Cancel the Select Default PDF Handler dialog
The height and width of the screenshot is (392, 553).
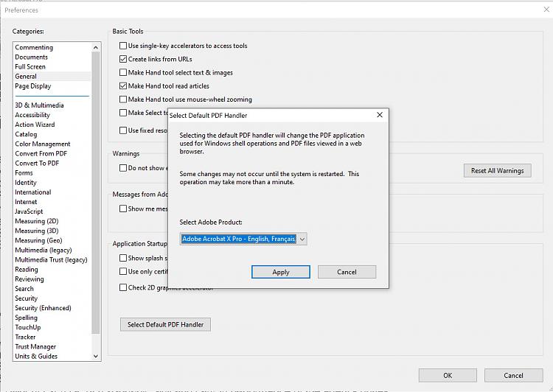pos(347,272)
